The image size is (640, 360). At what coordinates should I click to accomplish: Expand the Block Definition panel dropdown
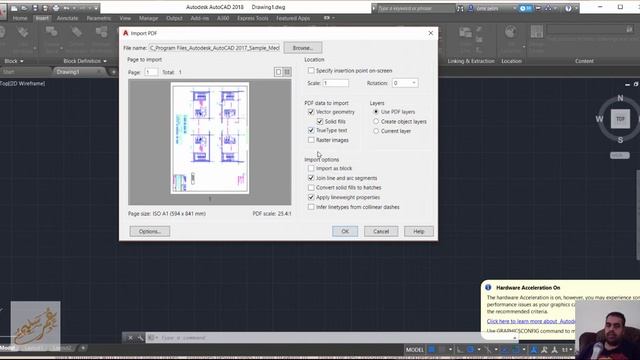coord(105,61)
